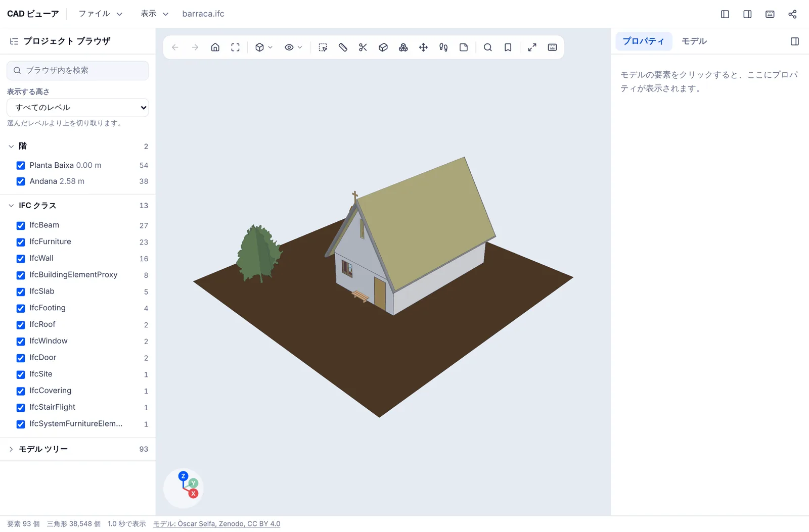809x532 pixels.
Task: Collapse the 階 section
Action: (x=11, y=147)
